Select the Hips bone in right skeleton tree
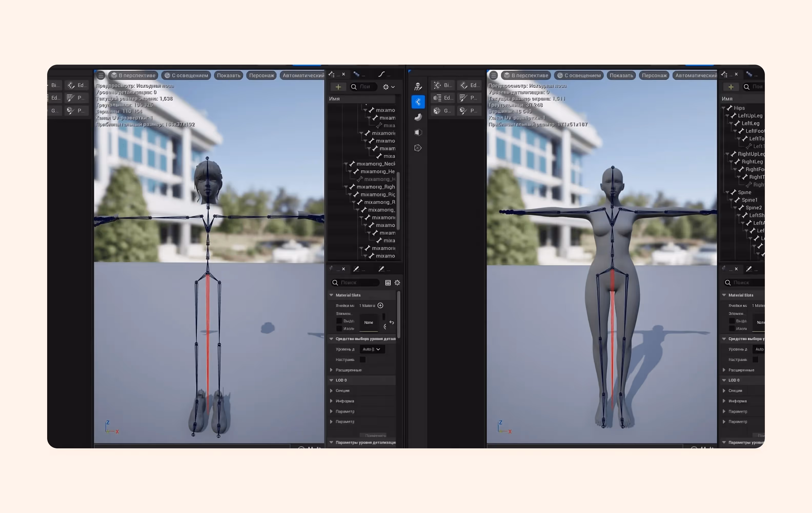 click(739, 108)
